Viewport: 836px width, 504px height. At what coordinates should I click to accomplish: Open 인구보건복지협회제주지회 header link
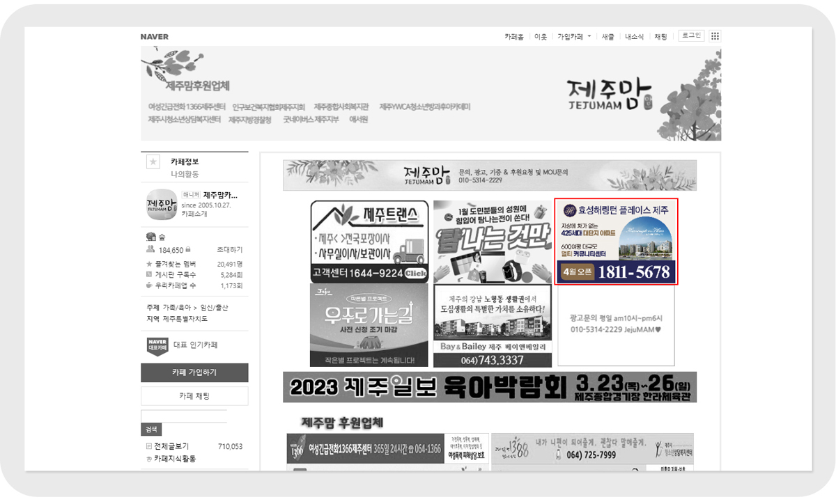click(269, 107)
